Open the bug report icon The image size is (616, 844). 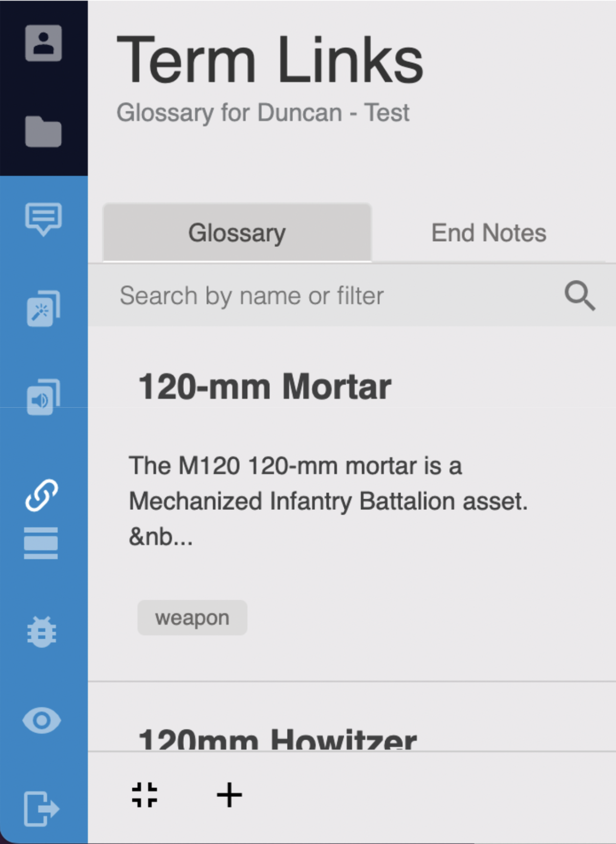pos(42,632)
